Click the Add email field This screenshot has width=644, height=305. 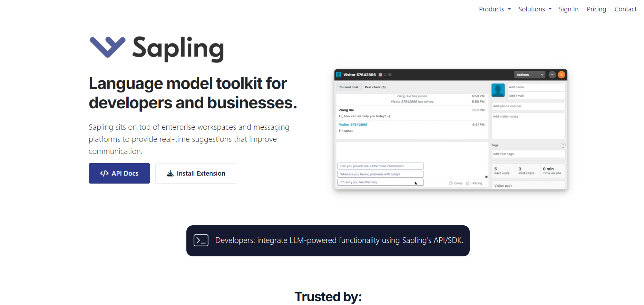coord(536,96)
